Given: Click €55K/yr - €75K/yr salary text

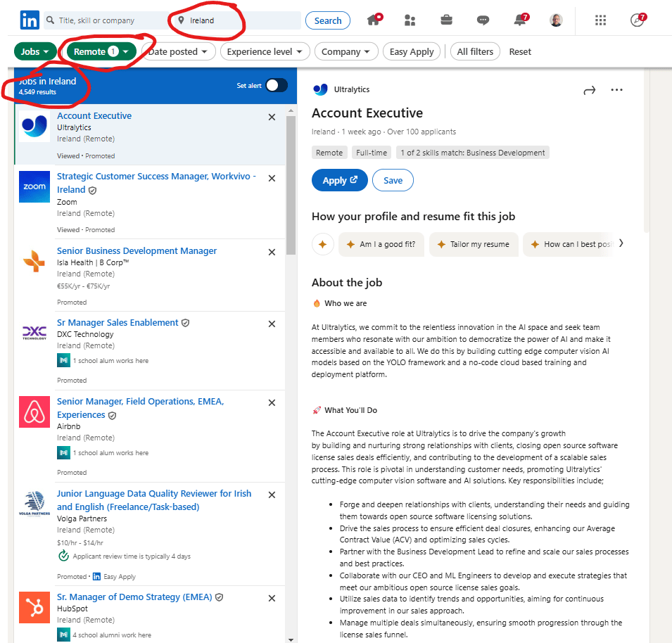Looking at the screenshot, I should click(x=83, y=286).
